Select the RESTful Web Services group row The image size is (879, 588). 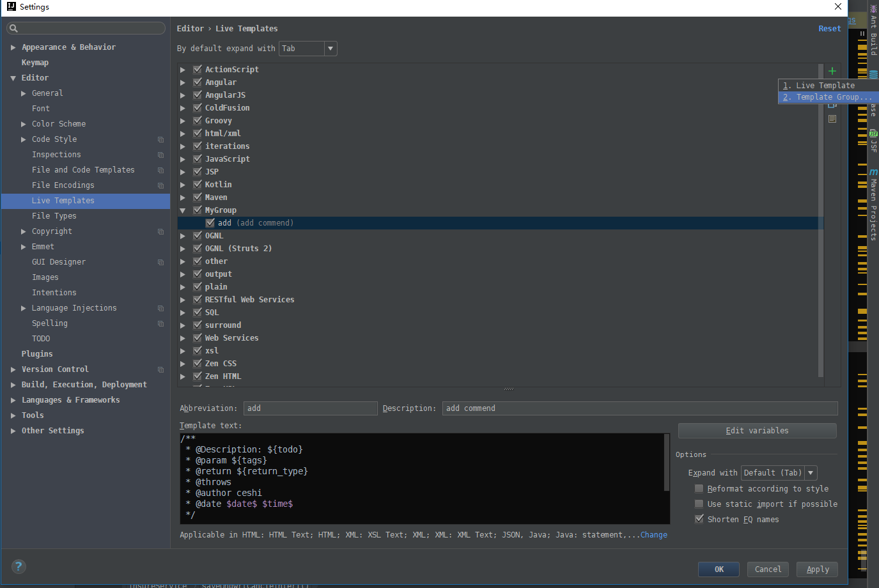501,300
